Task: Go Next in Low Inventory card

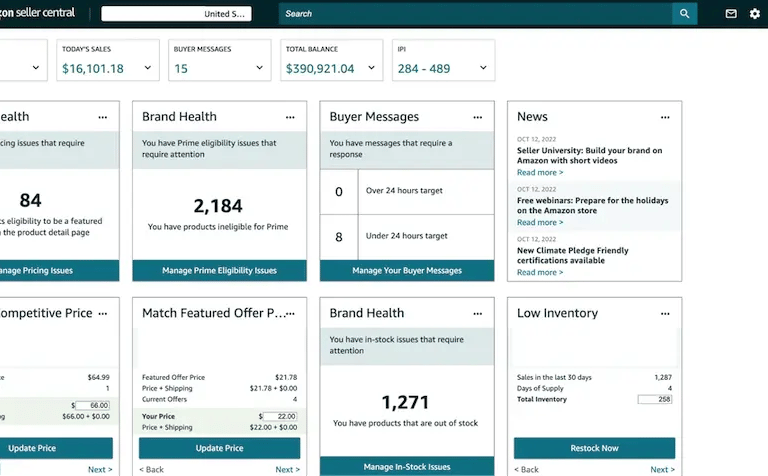Action: pos(662,469)
